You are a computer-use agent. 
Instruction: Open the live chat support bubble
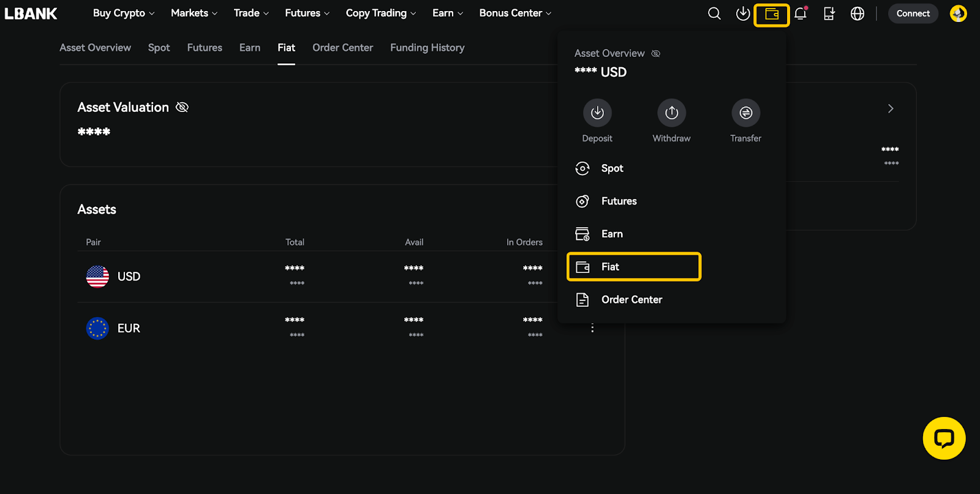[944, 438]
